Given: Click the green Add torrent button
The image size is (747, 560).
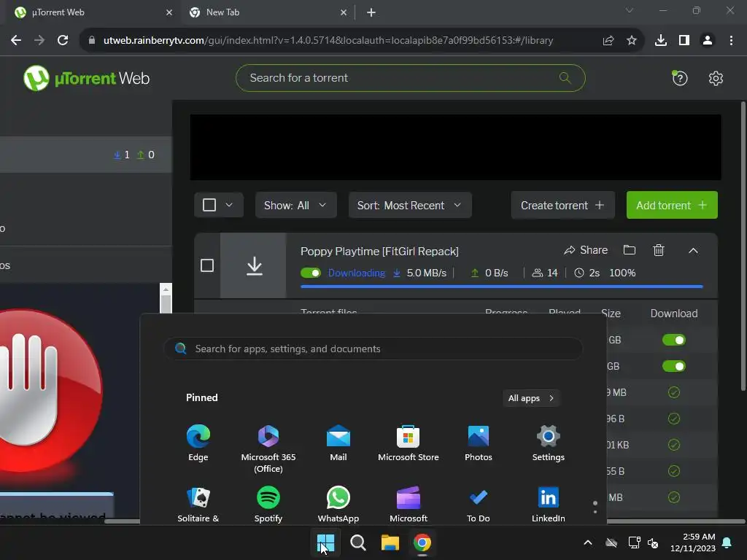Looking at the screenshot, I should tap(672, 205).
